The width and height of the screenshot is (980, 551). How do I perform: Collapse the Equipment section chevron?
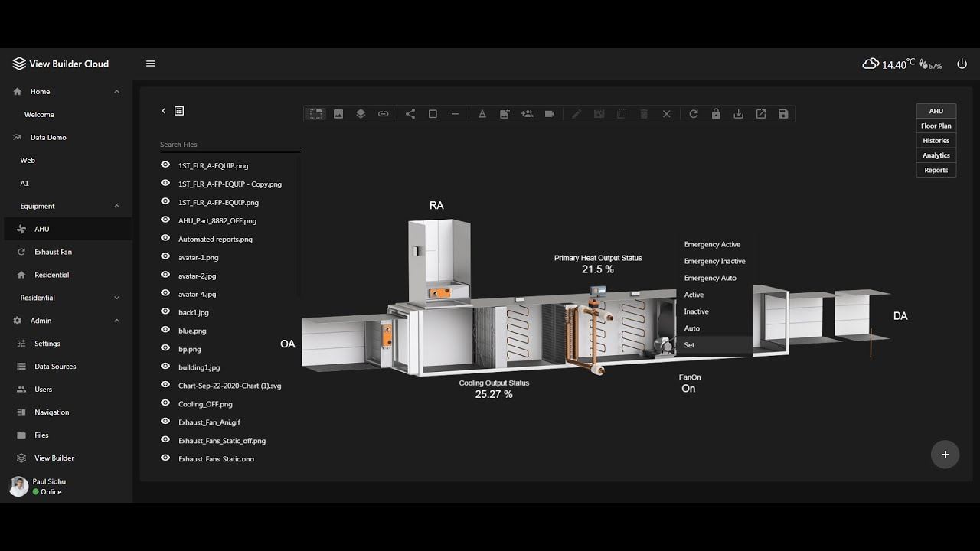click(x=117, y=206)
